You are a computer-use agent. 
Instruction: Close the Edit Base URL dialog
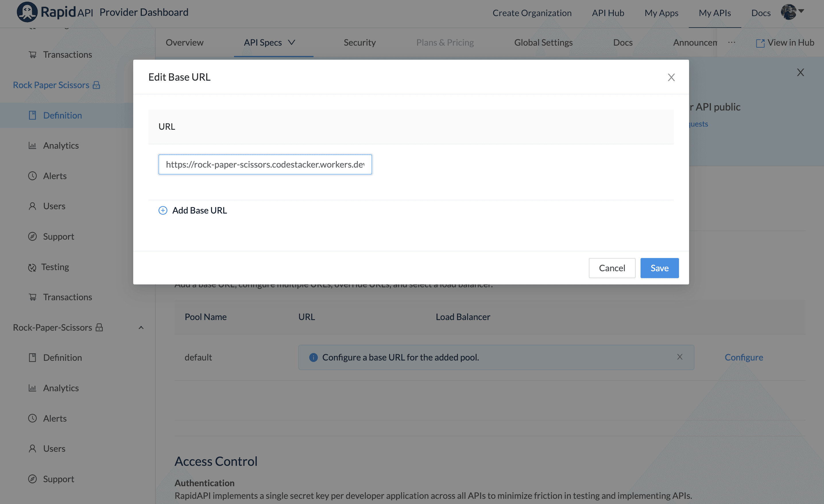(x=671, y=77)
